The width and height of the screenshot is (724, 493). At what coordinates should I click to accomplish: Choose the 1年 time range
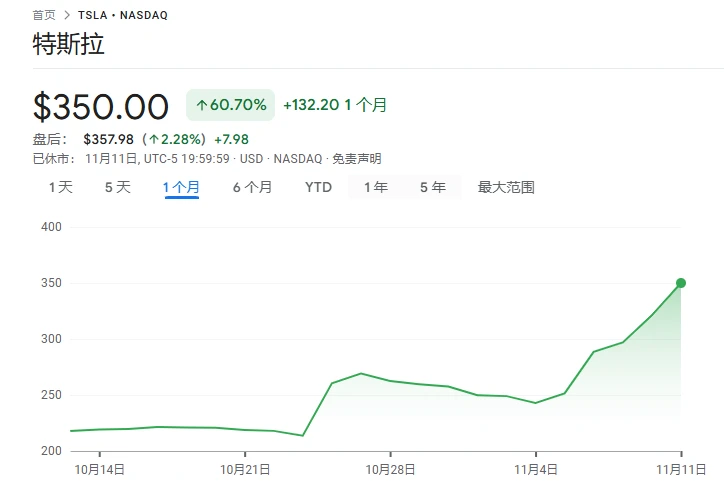pos(376,187)
